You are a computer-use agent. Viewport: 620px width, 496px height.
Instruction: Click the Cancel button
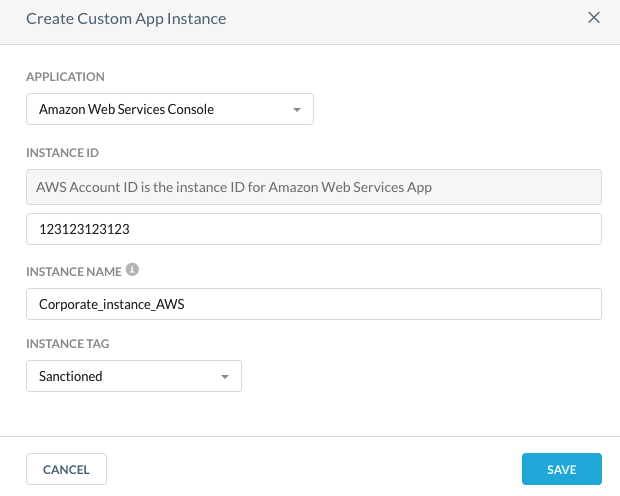pos(66,469)
